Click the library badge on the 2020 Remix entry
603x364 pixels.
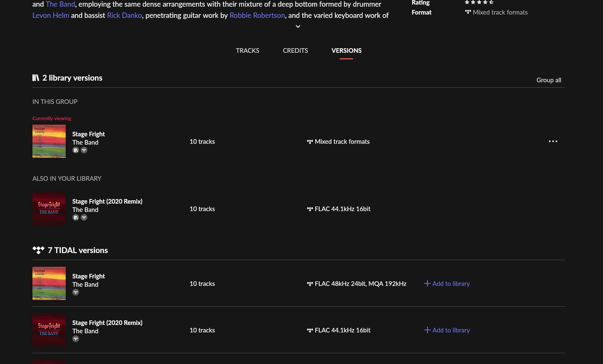point(76,217)
